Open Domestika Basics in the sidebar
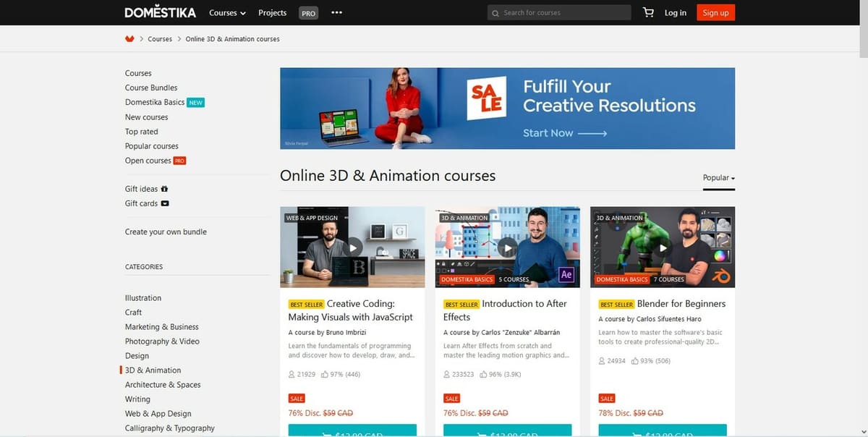Screen dimensions: 868x437 point(155,102)
